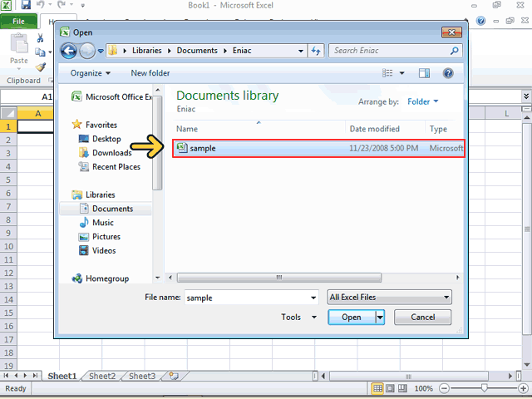Click the Open button

tap(352, 318)
